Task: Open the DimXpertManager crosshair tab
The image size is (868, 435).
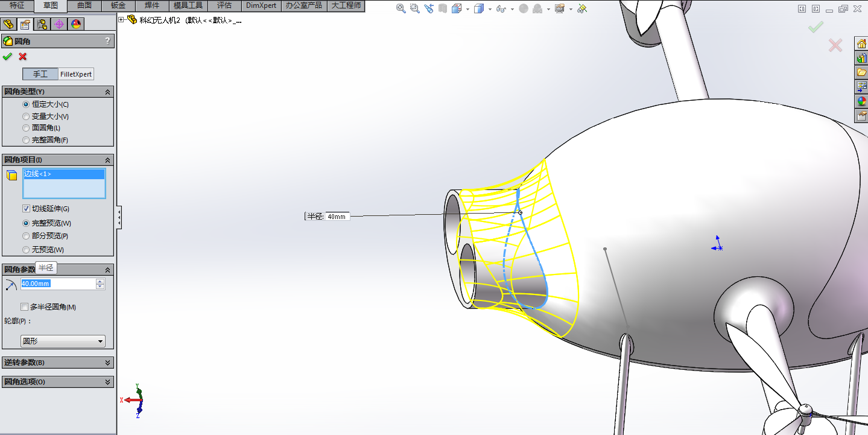Action: point(59,24)
